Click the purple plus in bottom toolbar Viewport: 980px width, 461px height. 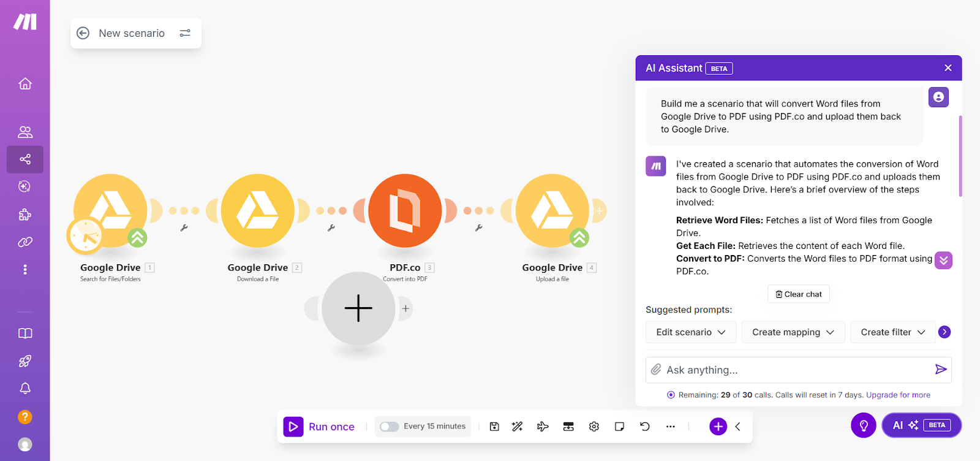tap(718, 427)
